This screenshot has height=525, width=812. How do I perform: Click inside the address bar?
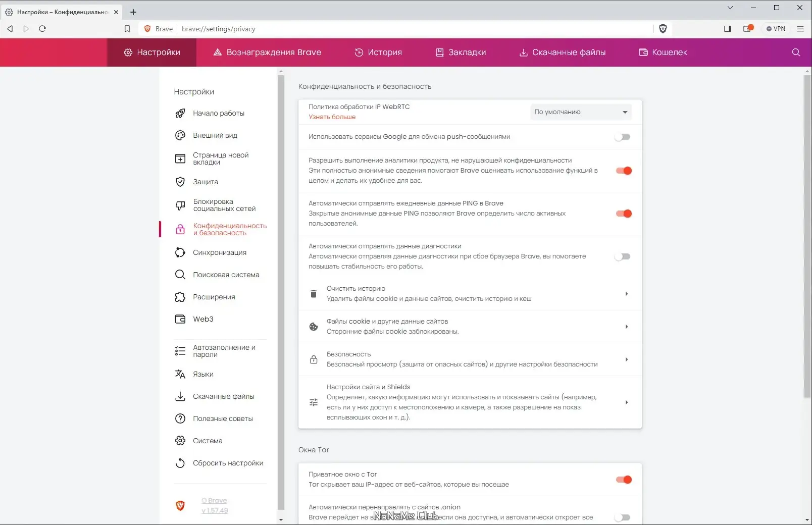click(353, 29)
